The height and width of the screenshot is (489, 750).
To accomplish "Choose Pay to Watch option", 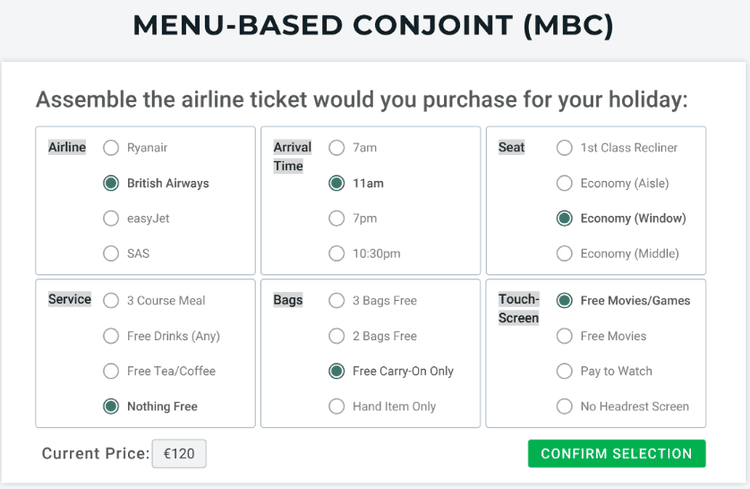I will pos(565,372).
